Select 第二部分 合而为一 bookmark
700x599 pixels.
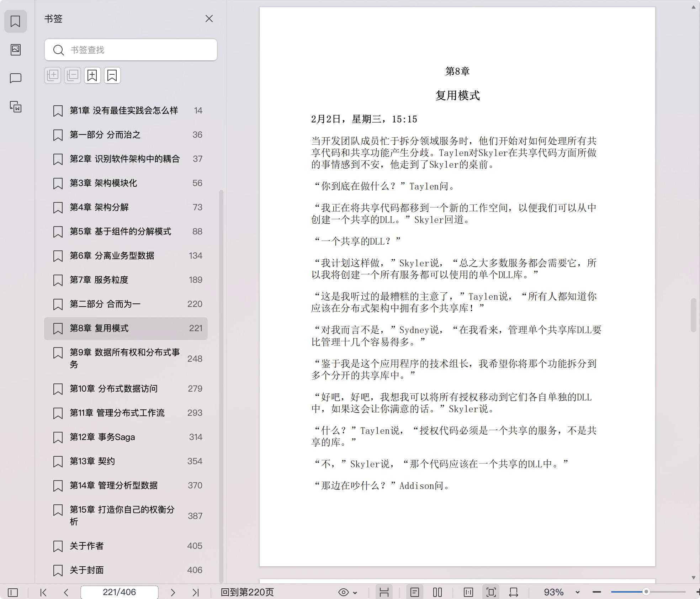click(x=126, y=304)
